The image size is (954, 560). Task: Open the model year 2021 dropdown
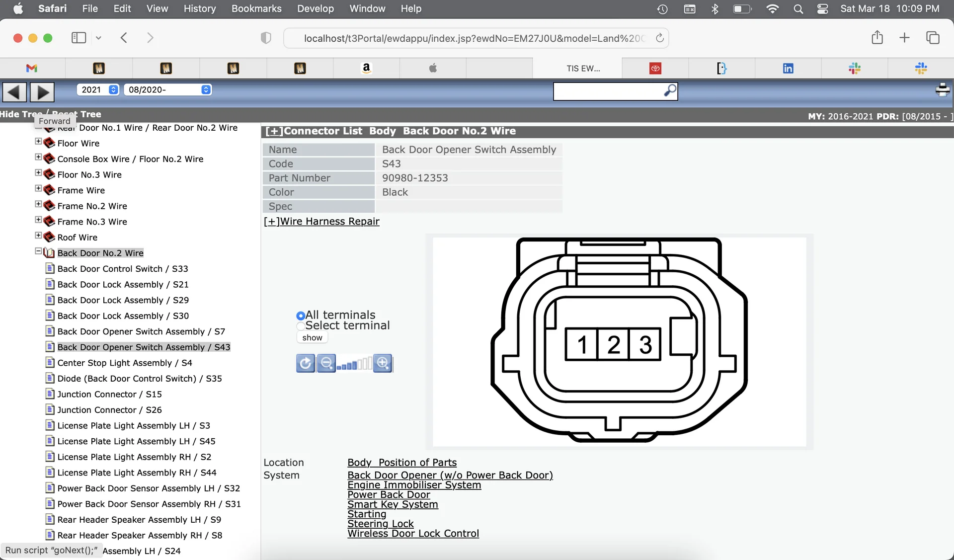[x=98, y=89]
